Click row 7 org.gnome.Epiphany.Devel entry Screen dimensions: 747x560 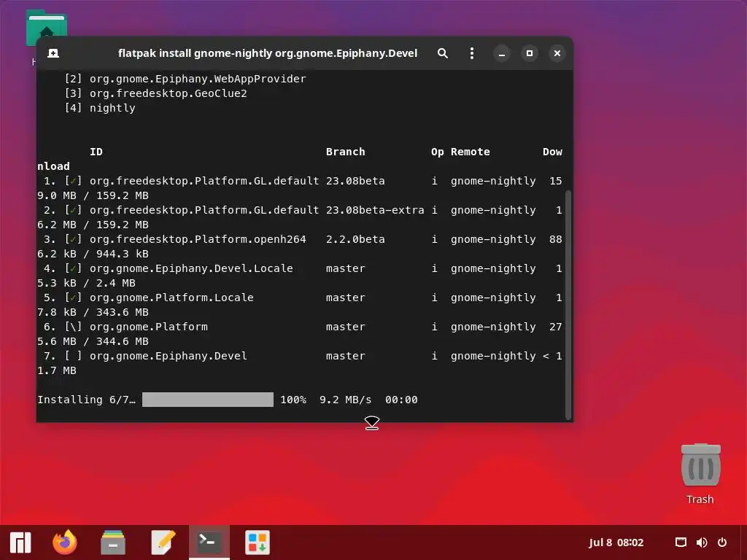[x=169, y=356]
